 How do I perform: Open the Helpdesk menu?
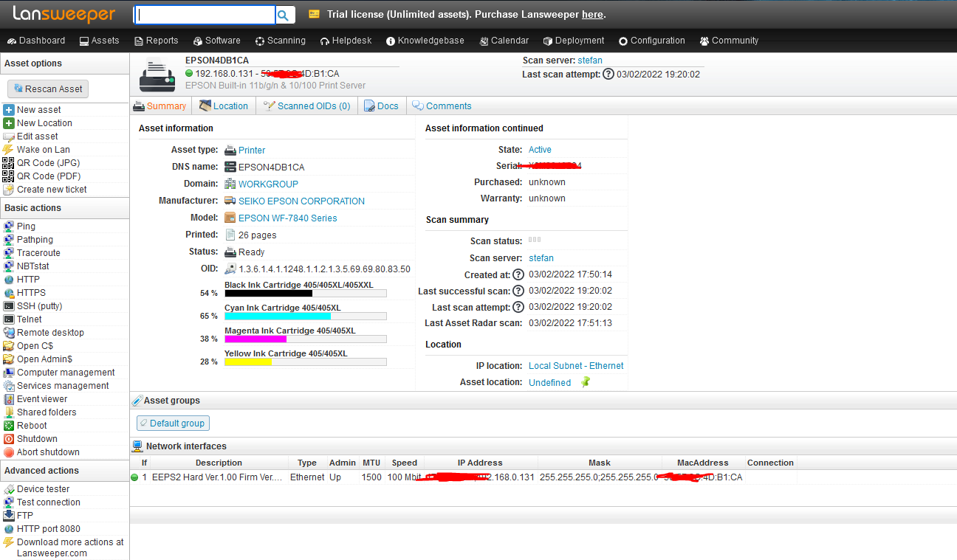click(346, 41)
